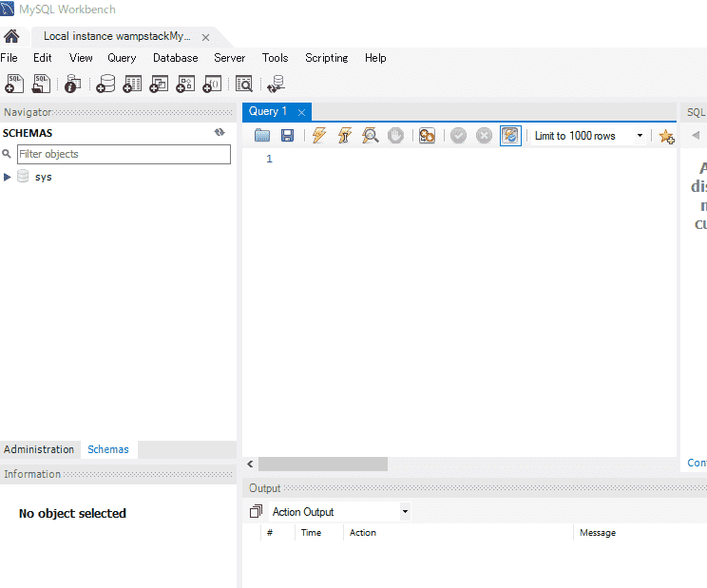Image resolution: width=707 pixels, height=588 pixels.
Task: Open the Help menu
Action: click(x=375, y=58)
